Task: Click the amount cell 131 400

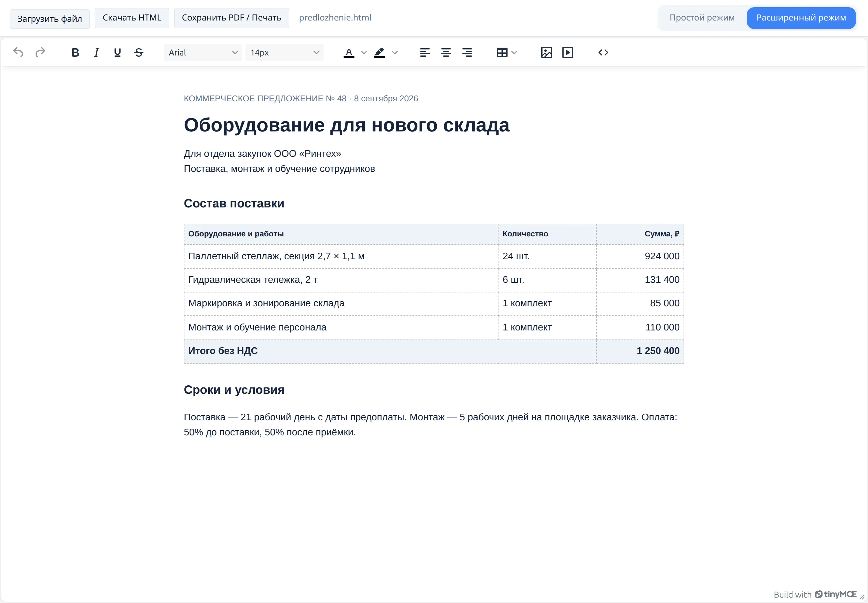Action: pos(640,280)
